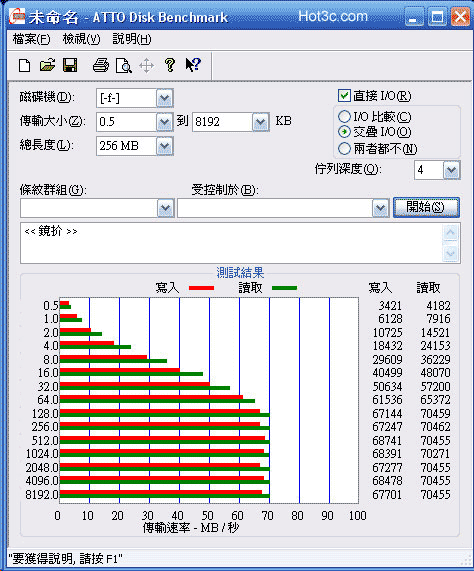Viewport: 474px width, 571px height.
Task: Click the read value 4182
Action: tap(438, 306)
